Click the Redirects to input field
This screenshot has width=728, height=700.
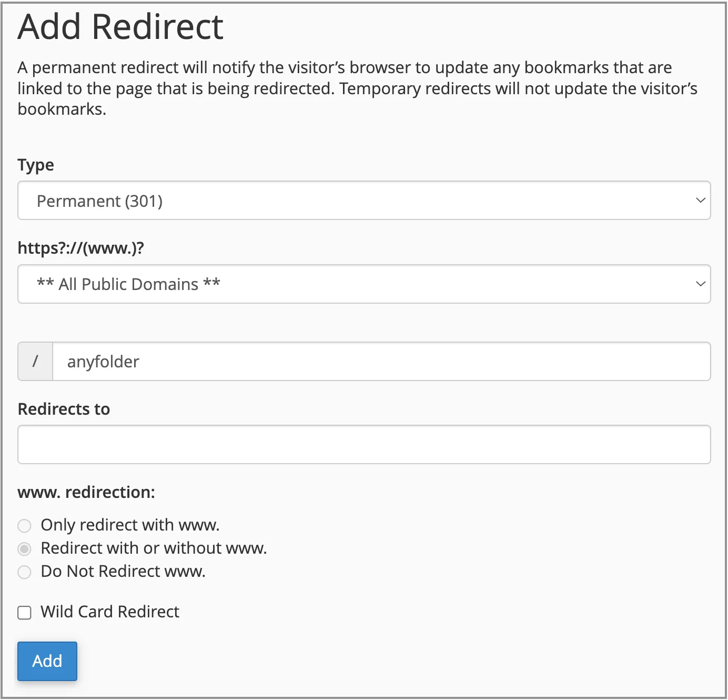364,445
